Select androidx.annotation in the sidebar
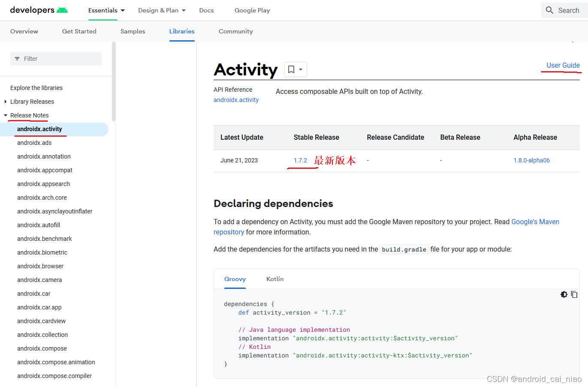Image resolution: width=588 pixels, height=387 pixels. click(x=44, y=156)
